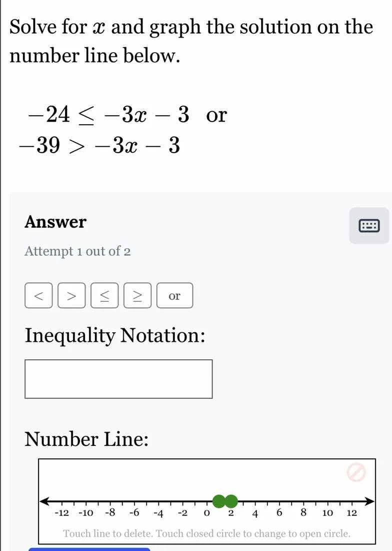Select the less-than-or-equal symbol button
Viewport: 392px width, 551px height.
104,296
